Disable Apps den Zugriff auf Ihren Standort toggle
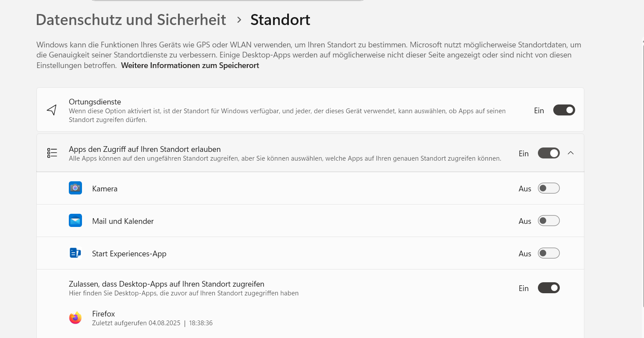 548,153
